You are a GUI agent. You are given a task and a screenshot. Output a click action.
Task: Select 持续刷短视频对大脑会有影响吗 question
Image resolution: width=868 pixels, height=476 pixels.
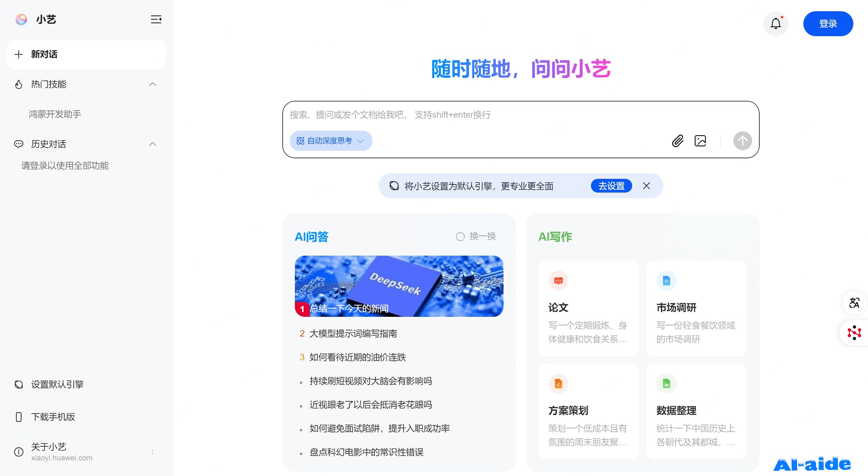[371, 381]
